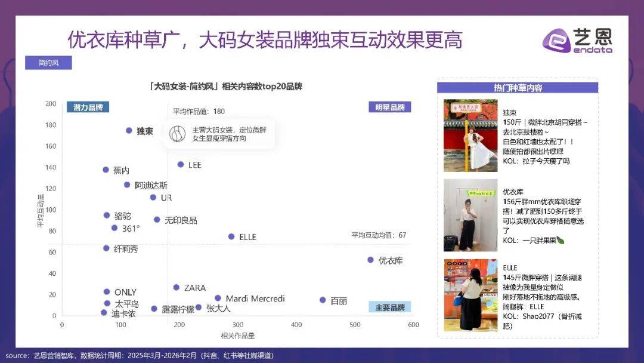Select the LEE scatter point
The width and height of the screenshot is (644, 363).
tap(181, 164)
